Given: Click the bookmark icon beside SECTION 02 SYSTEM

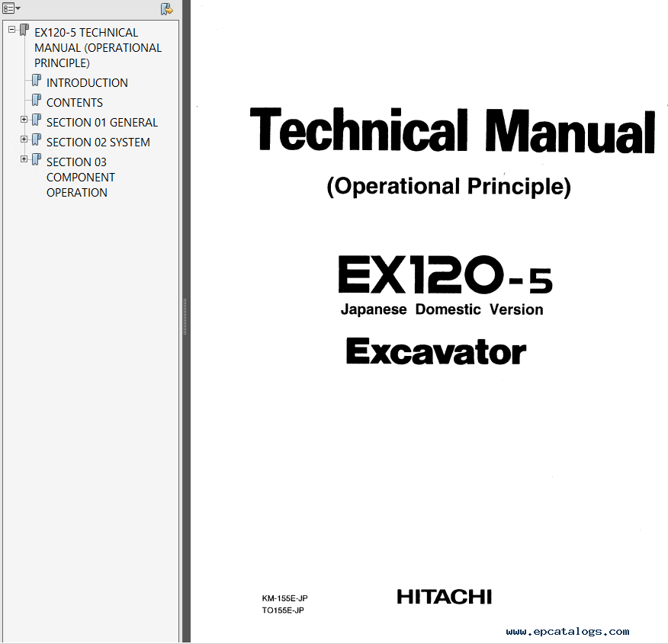Looking at the screenshot, I should click(x=37, y=139).
